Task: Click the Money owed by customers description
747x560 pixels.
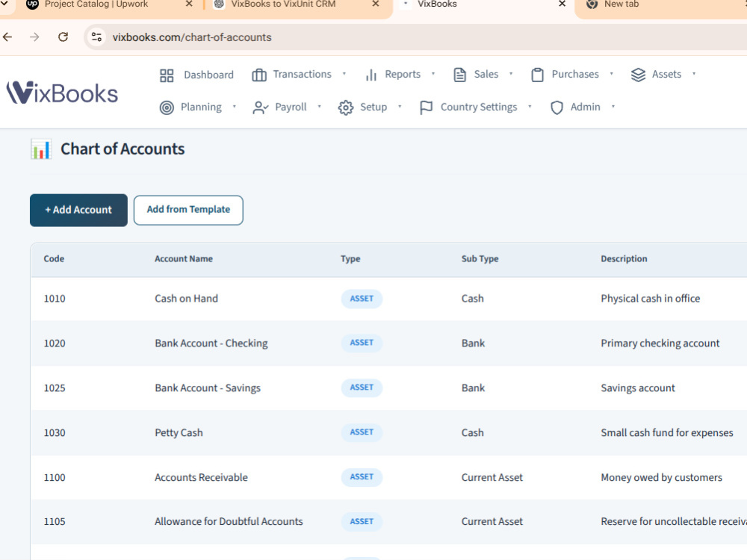Action: click(x=661, y=478)
